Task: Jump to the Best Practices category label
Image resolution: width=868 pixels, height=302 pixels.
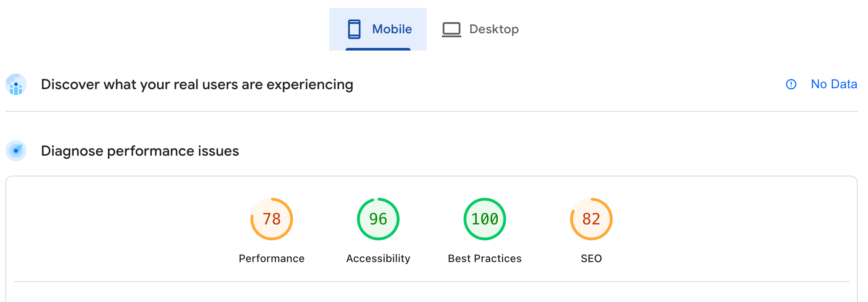Action: coord(485,259)
